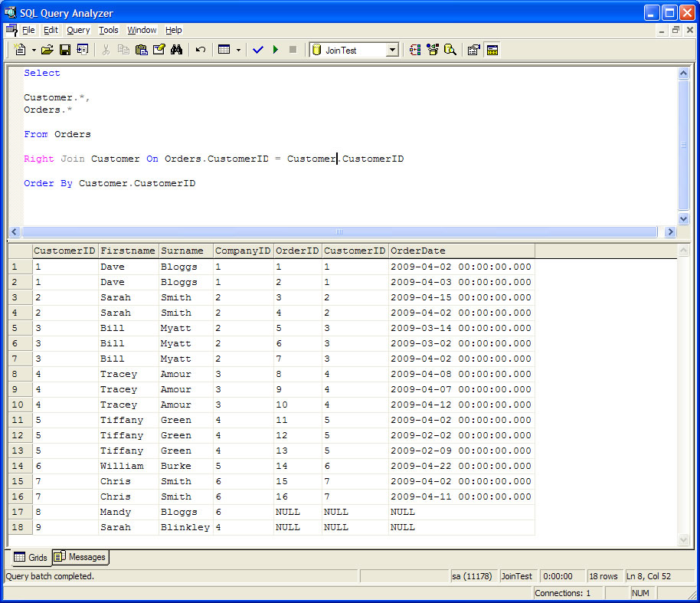The width and height of the screenshot is (700, 603).
Task: Click the OrderDate column header
Action: click(462, 251)
